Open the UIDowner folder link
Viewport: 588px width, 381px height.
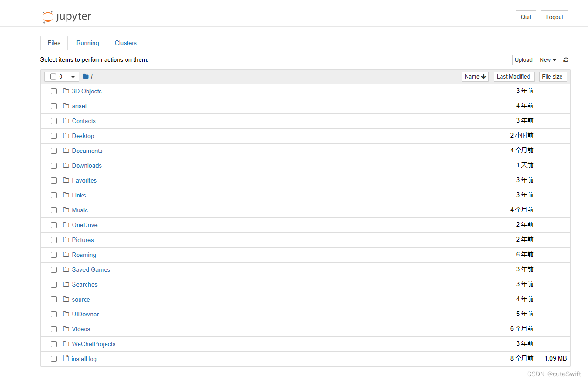tap(86, 314)
